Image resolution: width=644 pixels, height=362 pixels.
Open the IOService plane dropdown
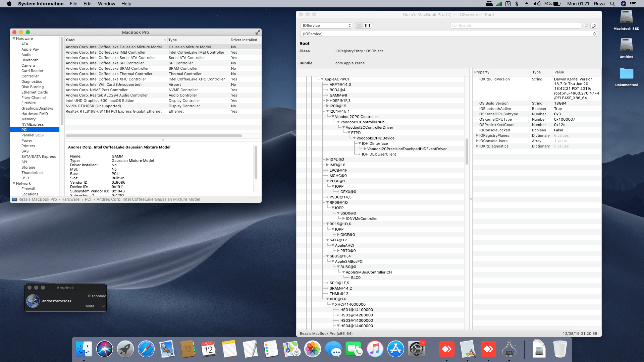tap(326, 25)
